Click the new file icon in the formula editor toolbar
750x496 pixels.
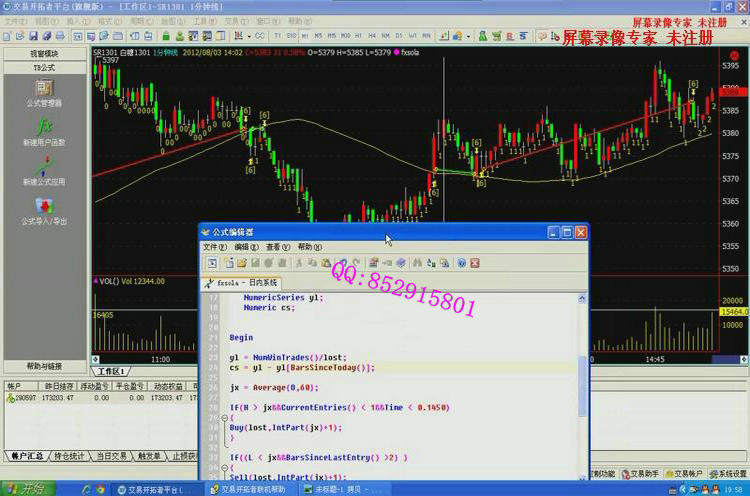pyautogui.click(x=228, y=263)
